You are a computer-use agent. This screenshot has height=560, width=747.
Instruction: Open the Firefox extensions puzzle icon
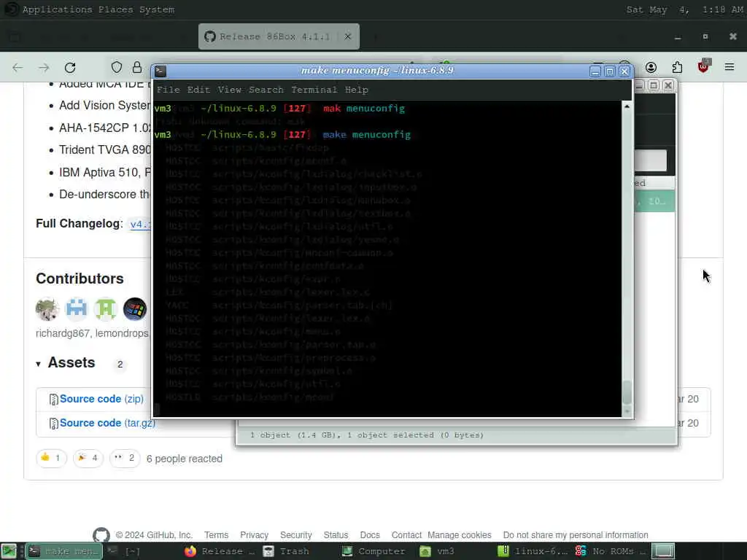point(677,67)
